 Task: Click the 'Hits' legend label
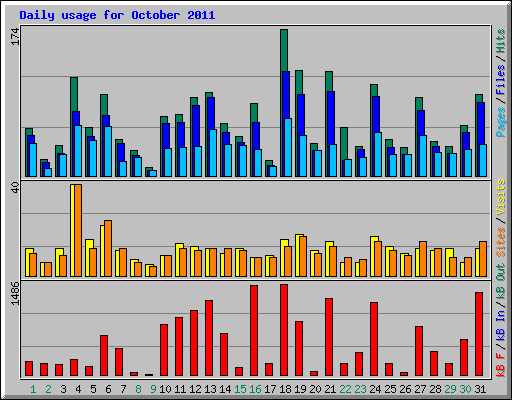pyautogui.click(x=500, y=41)
